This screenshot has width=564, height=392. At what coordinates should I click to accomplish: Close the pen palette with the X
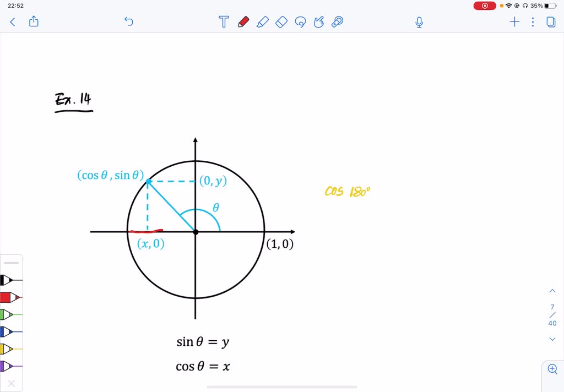coord(13,384)
